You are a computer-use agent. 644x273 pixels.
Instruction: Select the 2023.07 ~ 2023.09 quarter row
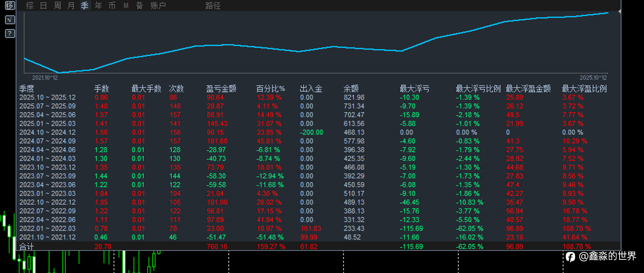(x=318, y=176)
